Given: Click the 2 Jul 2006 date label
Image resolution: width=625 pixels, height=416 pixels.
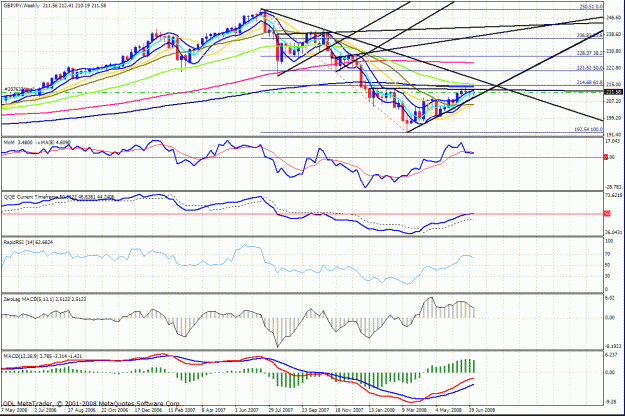Looking at the screenshot, I should (x=46, y=410).
